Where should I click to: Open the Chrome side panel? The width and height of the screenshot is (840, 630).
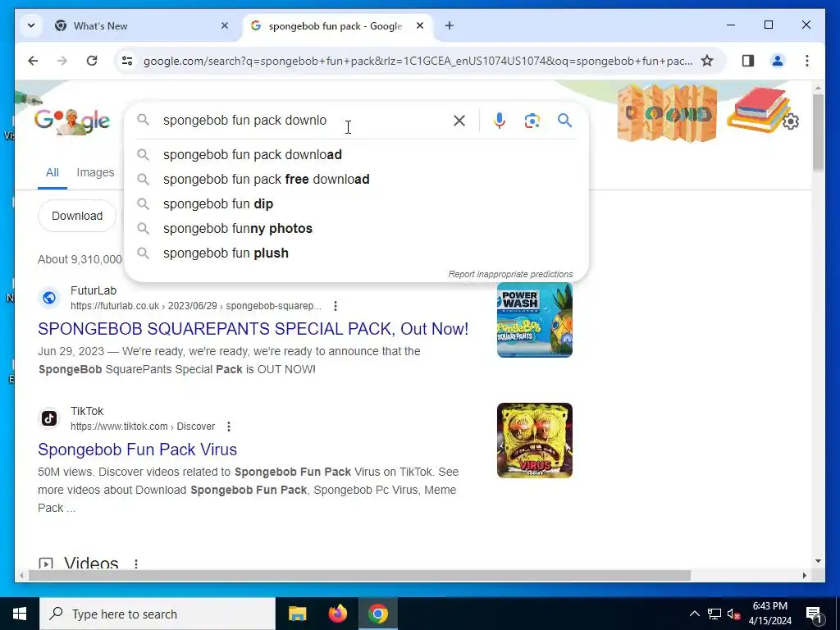[748, 61]
